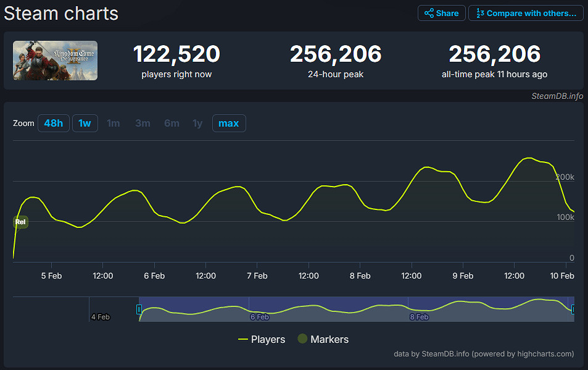This screenshot has width=588, height=370.
Task: Click the 6 Feb label in navigator
Action: (259, 317)
